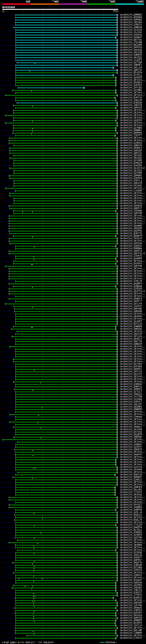Click the query name BP035989
This screenshot has height=644, width=146.
point(8,8)
